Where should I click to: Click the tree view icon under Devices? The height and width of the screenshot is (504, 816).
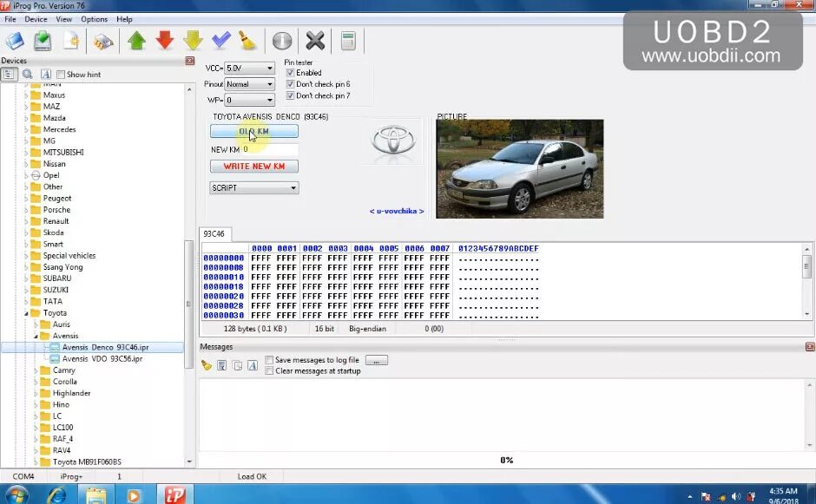[x=9, y=75]
